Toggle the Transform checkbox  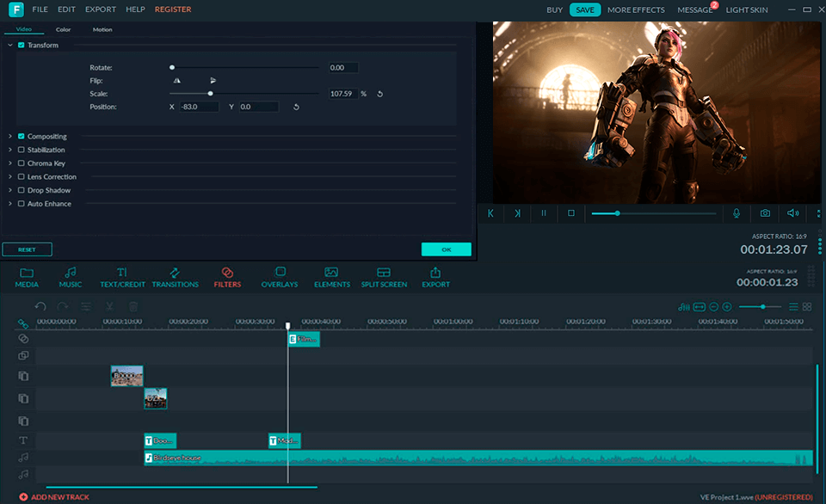(21, 46)
